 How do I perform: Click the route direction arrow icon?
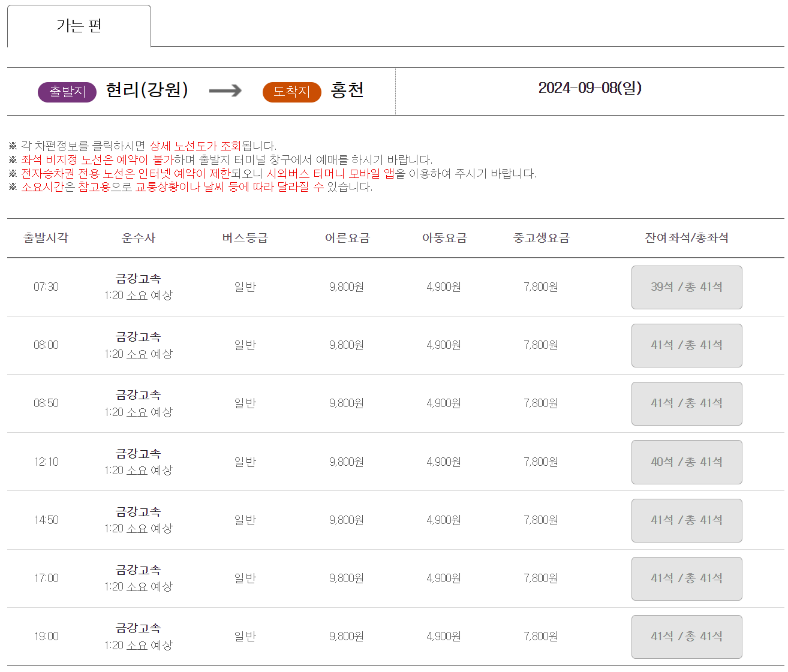(225, 91)
